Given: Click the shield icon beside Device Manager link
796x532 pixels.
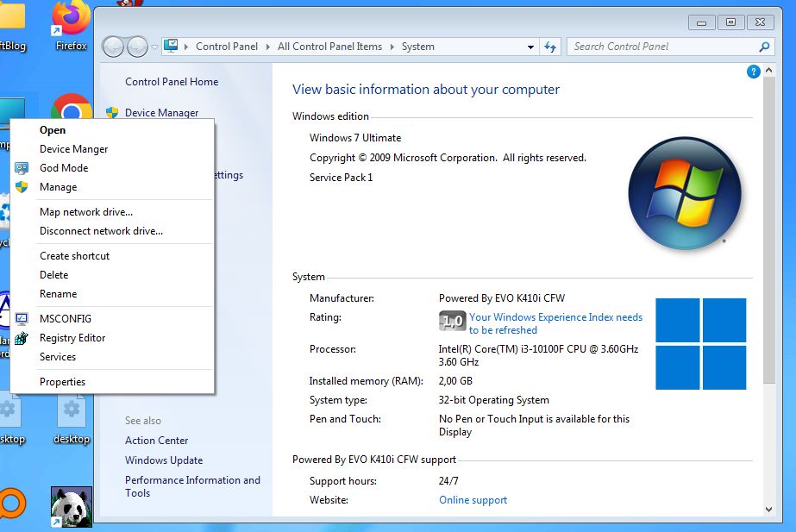Looking at the screenshot, I should click(112, 112).
